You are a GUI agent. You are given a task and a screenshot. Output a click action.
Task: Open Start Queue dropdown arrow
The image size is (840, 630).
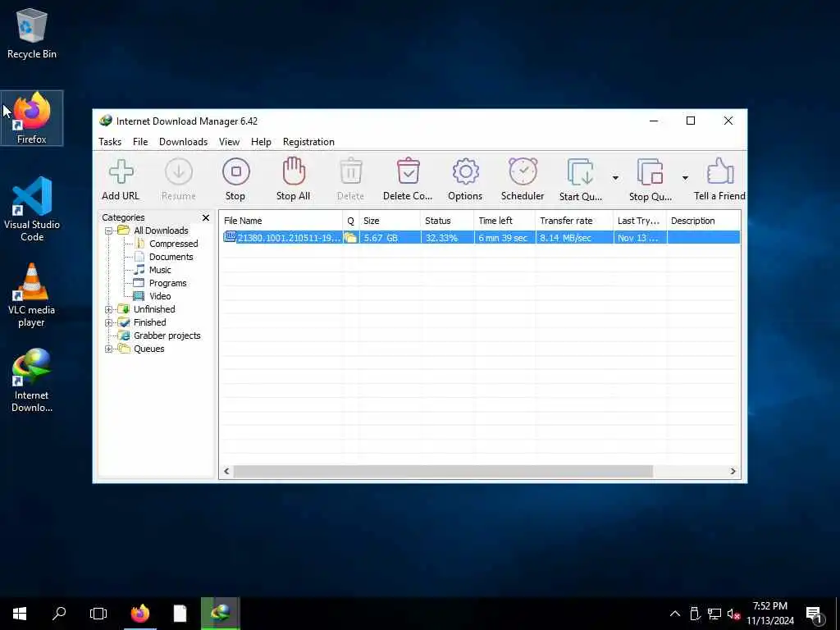[615, 178]
